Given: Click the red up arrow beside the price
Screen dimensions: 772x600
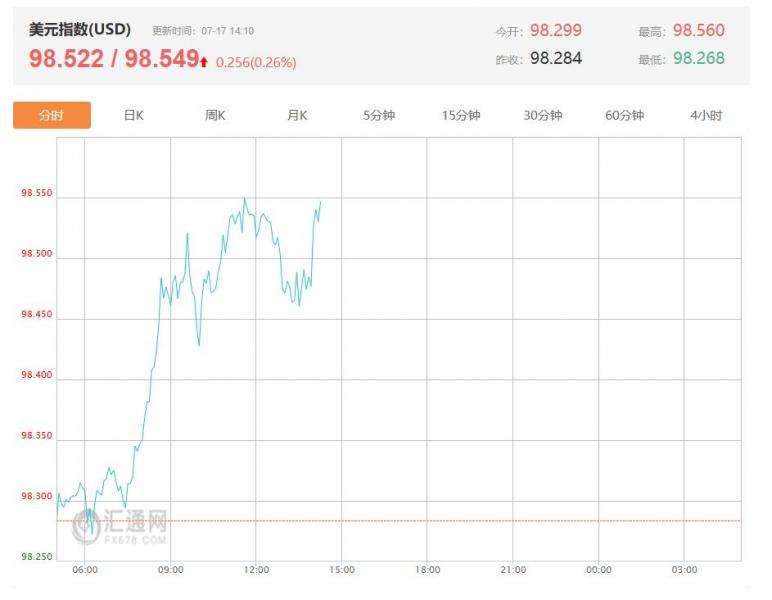Looking at the screenshot, I should tap(204, 62).
